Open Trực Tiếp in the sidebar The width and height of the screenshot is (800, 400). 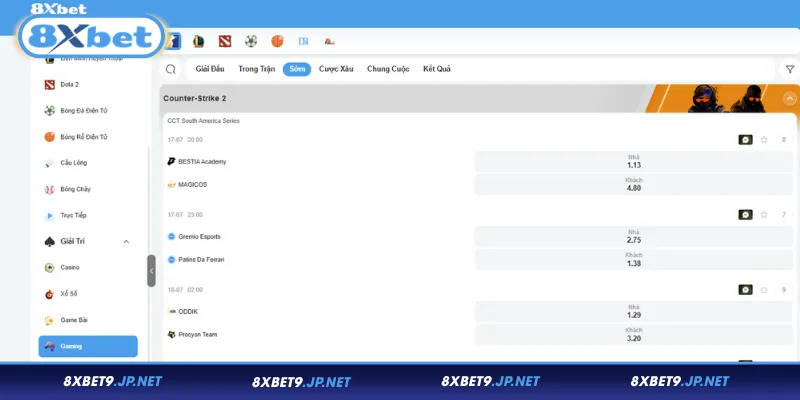[73, 215]
